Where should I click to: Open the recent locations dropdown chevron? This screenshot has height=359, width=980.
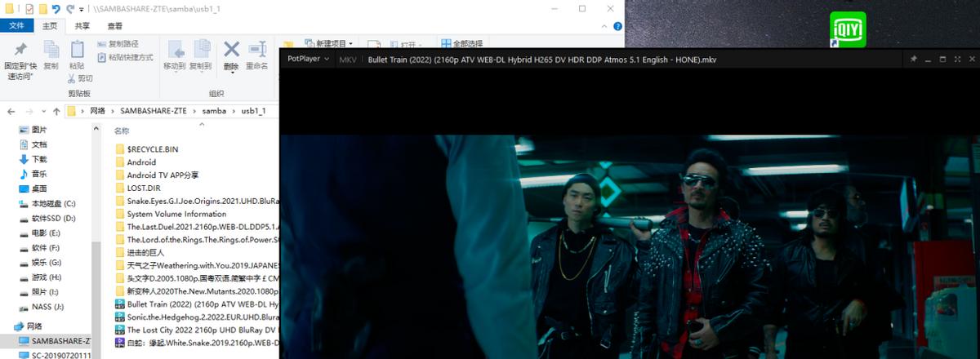click(x=43, y=111)
